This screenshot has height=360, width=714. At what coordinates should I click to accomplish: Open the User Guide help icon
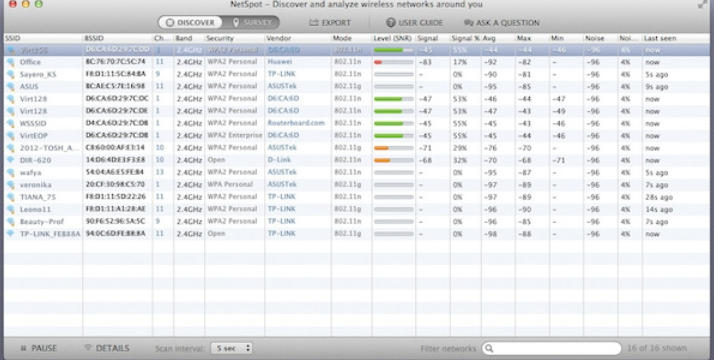click(390, 23)
